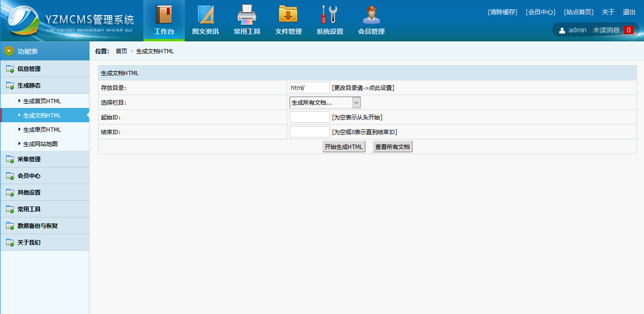
Task: Select 生成首页HTML in sidebar
Action: click(x=42, y=101)
